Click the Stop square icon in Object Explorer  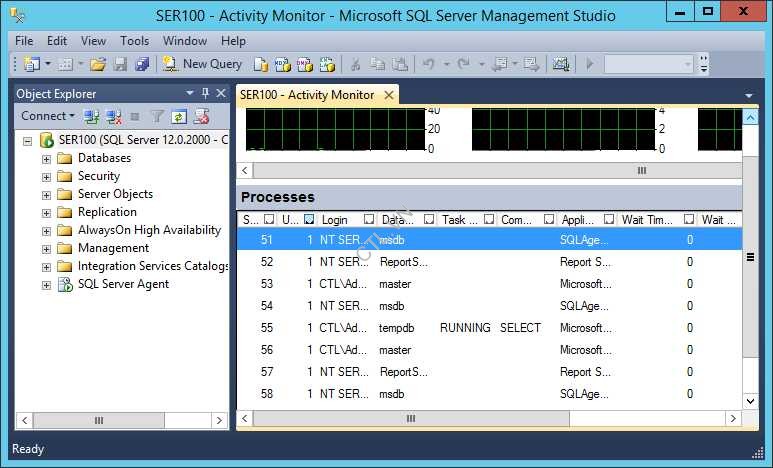coord(135,117)
